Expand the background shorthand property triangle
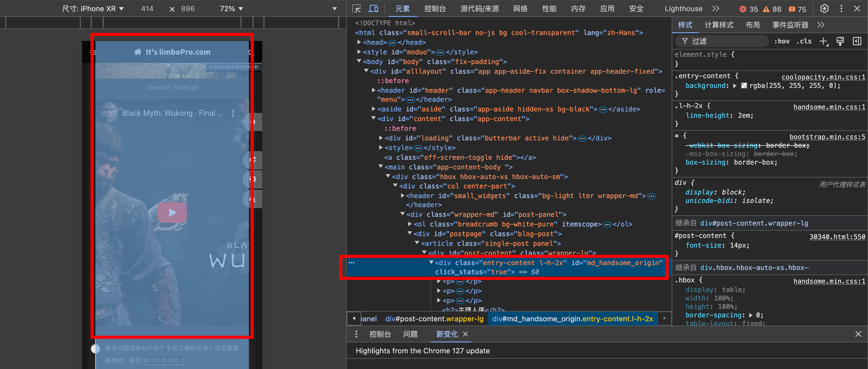868x369 pixels. (x=735, y=85)
